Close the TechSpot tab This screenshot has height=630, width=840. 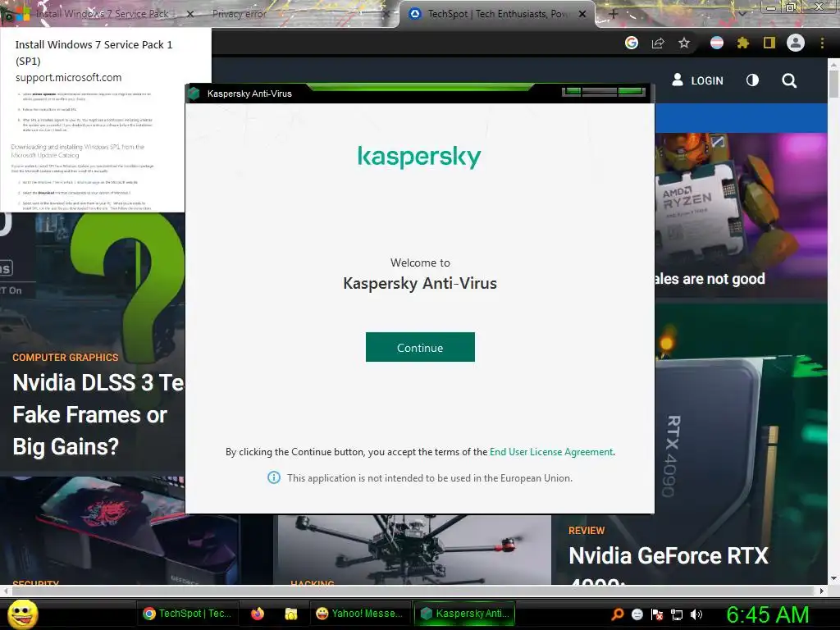point(582,14)
